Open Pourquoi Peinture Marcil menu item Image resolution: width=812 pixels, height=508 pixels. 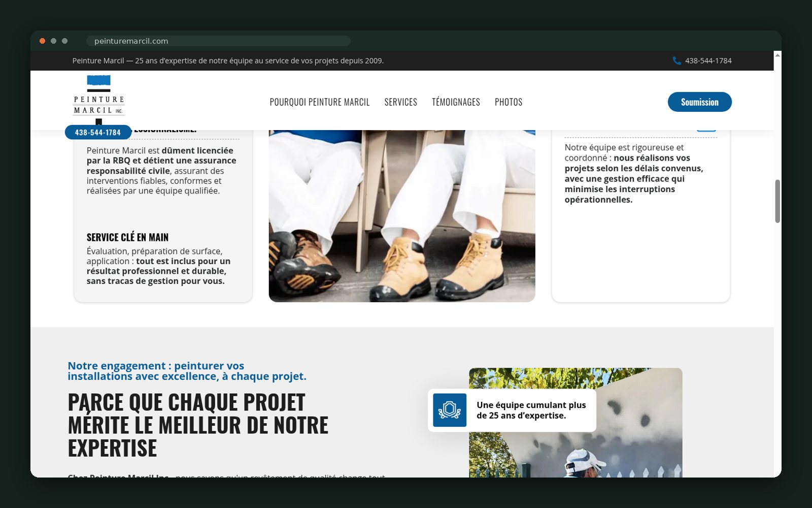coord(320,102)
